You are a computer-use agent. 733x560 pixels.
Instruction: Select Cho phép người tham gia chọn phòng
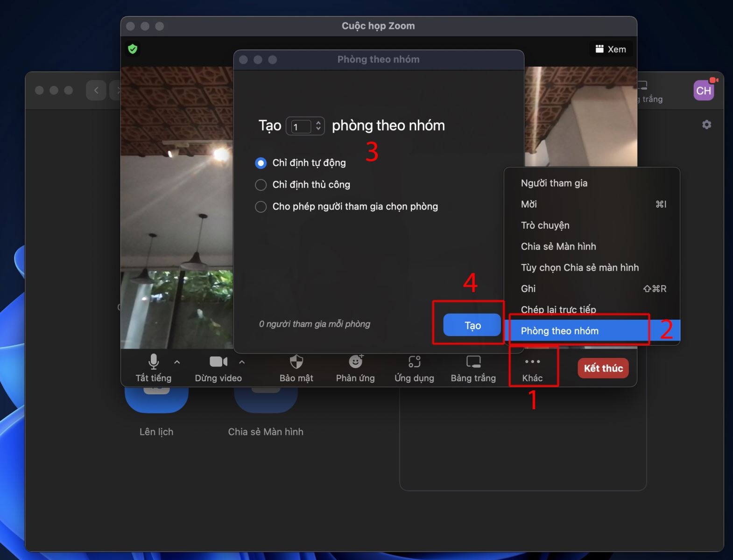click(261, 207)
